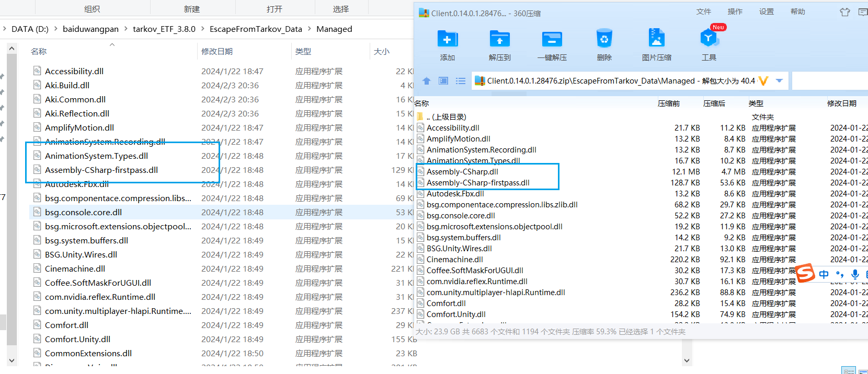Switch the archive view to icon mode

(443, 81)
